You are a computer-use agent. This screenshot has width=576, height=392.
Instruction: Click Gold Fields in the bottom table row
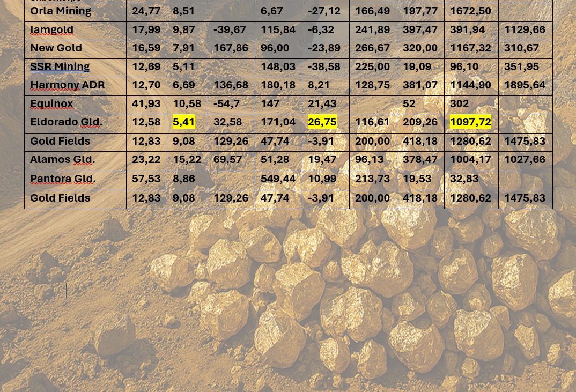[60, 198]
